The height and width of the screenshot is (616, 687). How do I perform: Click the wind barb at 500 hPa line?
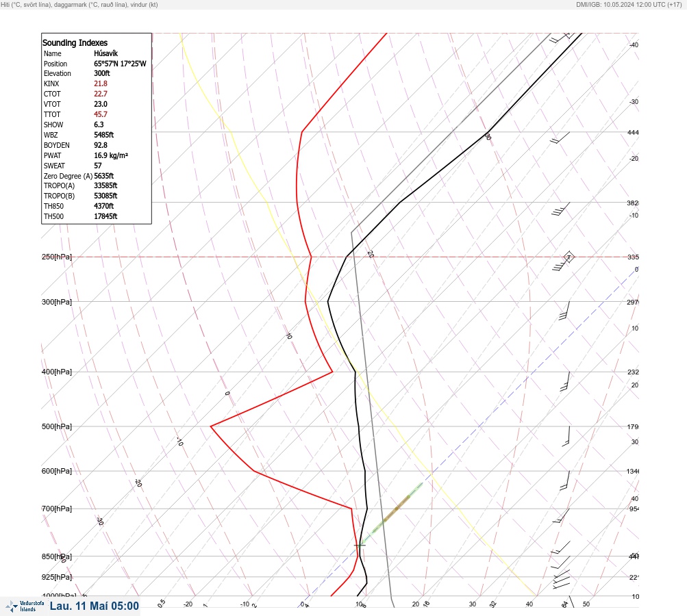point(566,436)
